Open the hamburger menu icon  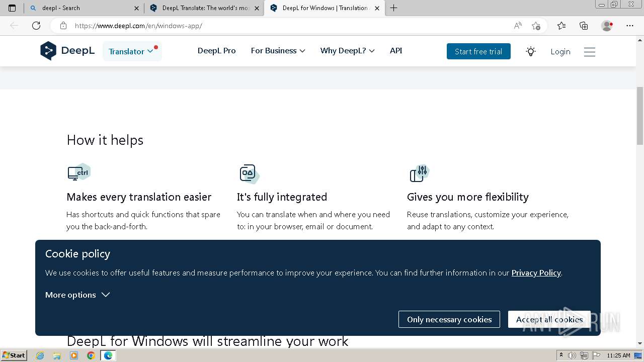coord(590,51)
